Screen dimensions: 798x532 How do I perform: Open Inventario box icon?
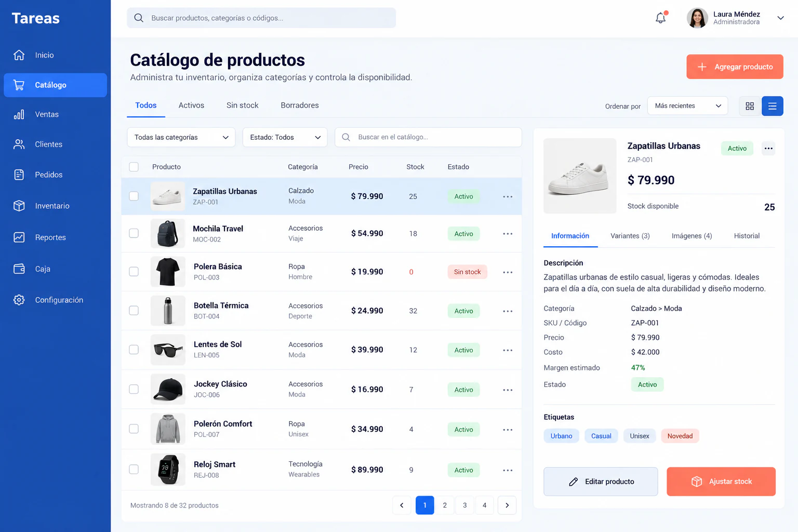pyautogui.click(x=19, y=206)
